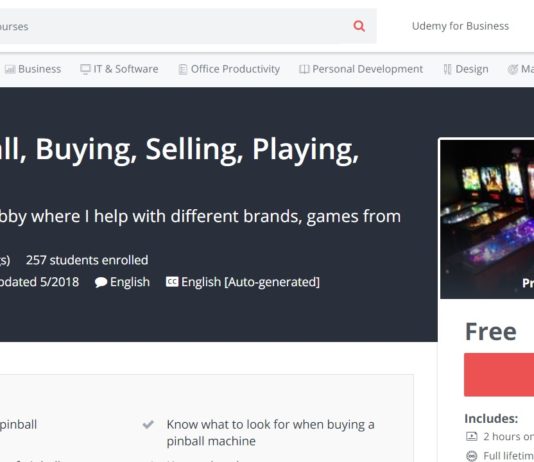Image resolution: width=534 pixels, height=462 pixels.
Task: Play the pinball course preview thumbnail
Action: [x=487, y=219]
